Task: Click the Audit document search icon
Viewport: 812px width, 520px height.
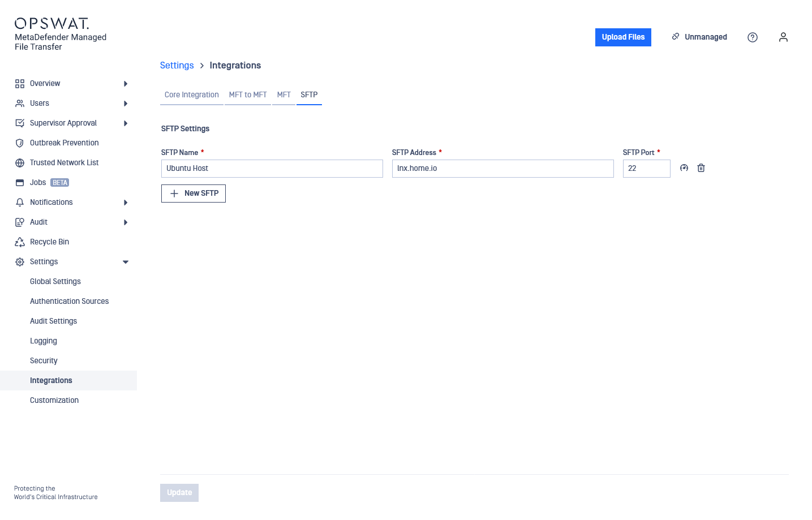Action: [x=20, y=222]
